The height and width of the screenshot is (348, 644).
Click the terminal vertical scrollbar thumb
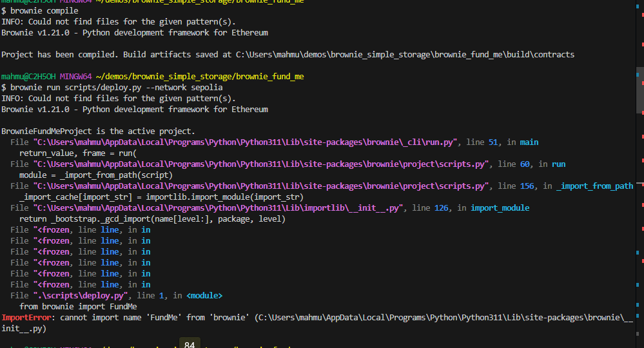(640, 90)
